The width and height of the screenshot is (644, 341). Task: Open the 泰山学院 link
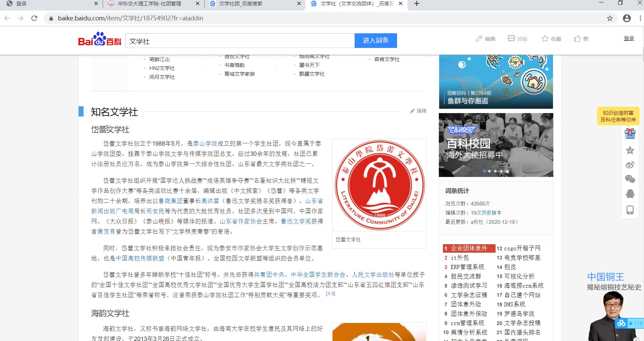pyautogui.click(x=205, y=144)
